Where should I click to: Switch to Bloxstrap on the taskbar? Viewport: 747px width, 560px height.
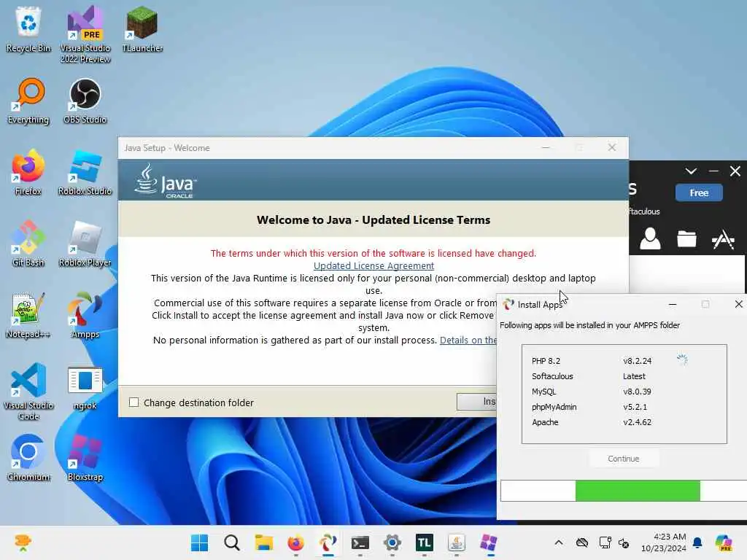(x=489, y=542)
